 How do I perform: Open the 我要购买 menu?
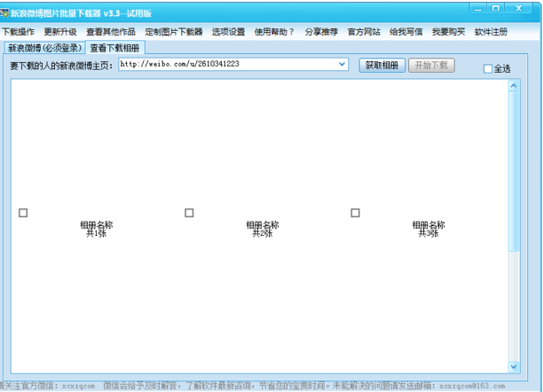pyautogui.click(x=448, y=32)
